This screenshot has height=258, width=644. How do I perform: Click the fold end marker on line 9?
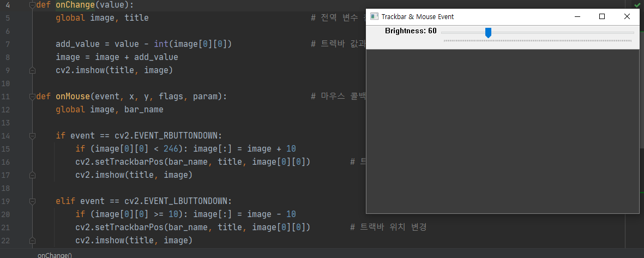pos(33,70)
